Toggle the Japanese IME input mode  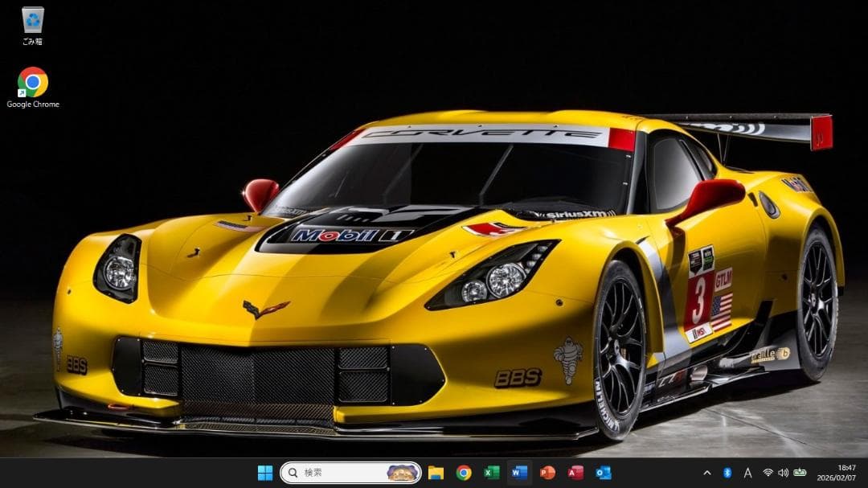(x=748, y=473)
